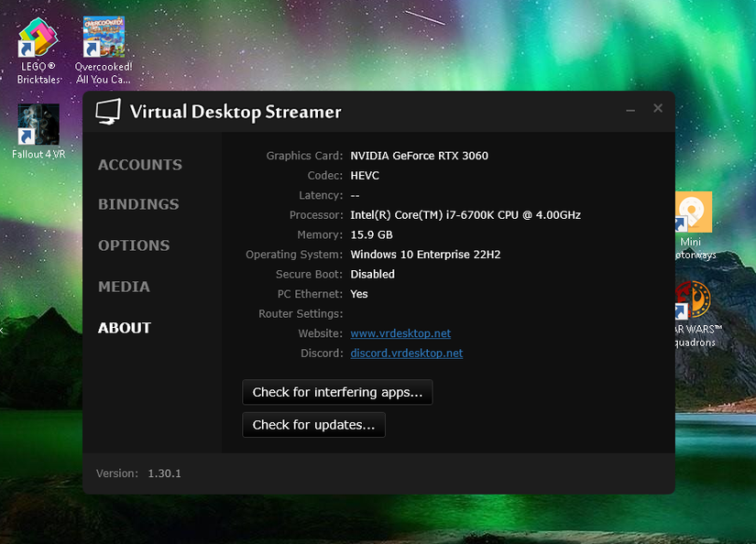Select the ABOUT sidebar entry

124,328
